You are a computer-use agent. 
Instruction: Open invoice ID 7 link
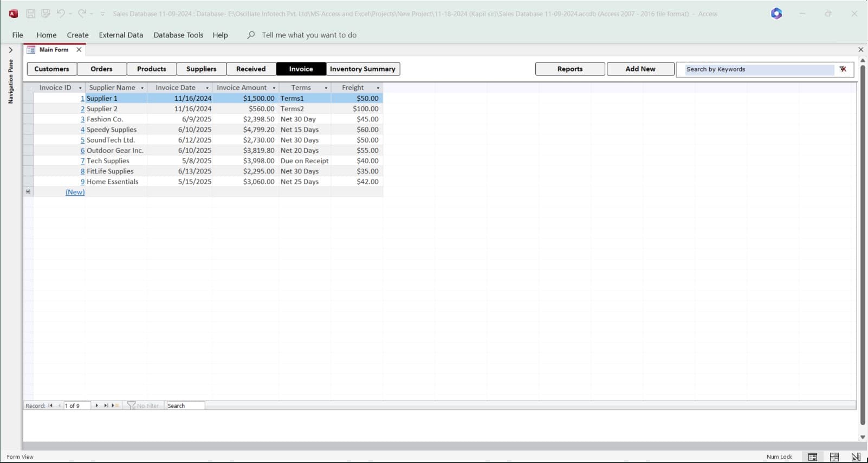tap(82, 161)
